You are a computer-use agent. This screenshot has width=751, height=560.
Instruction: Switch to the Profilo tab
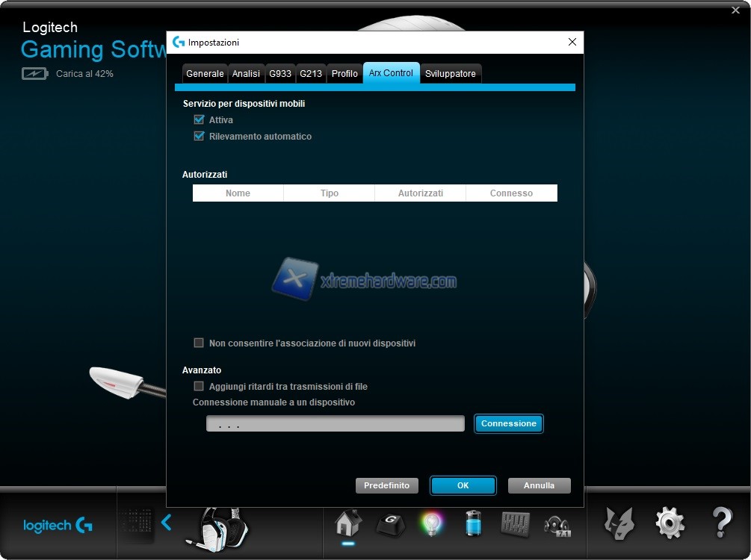(344, 74)
